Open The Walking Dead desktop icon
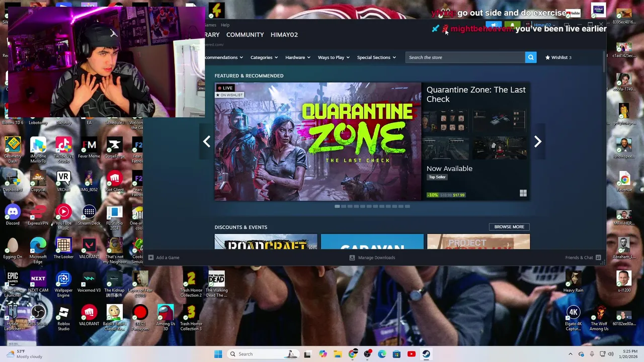 (216, 285)
